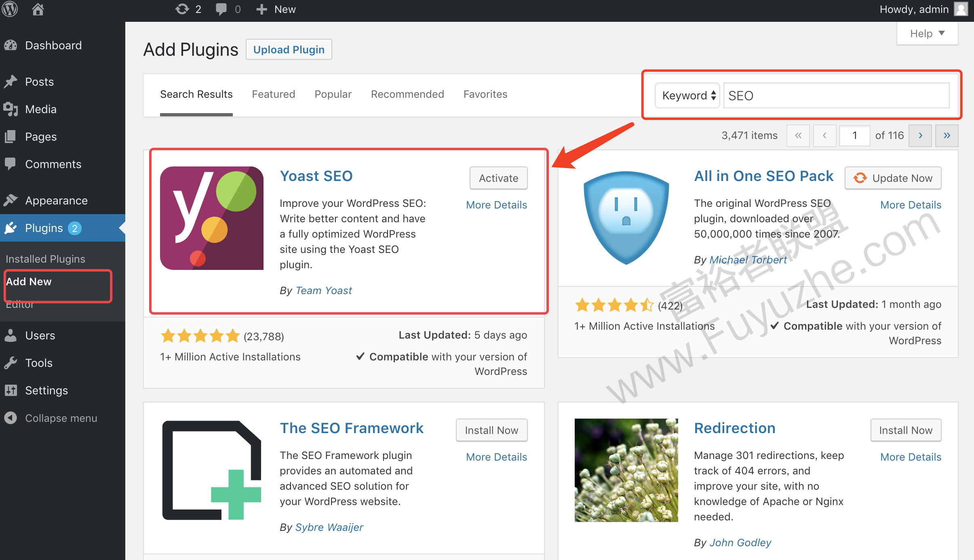Image resolution: width=974 pixels, height=560 pixels.
Task: Open More Details for Redirection
Action: click(911, 457)
